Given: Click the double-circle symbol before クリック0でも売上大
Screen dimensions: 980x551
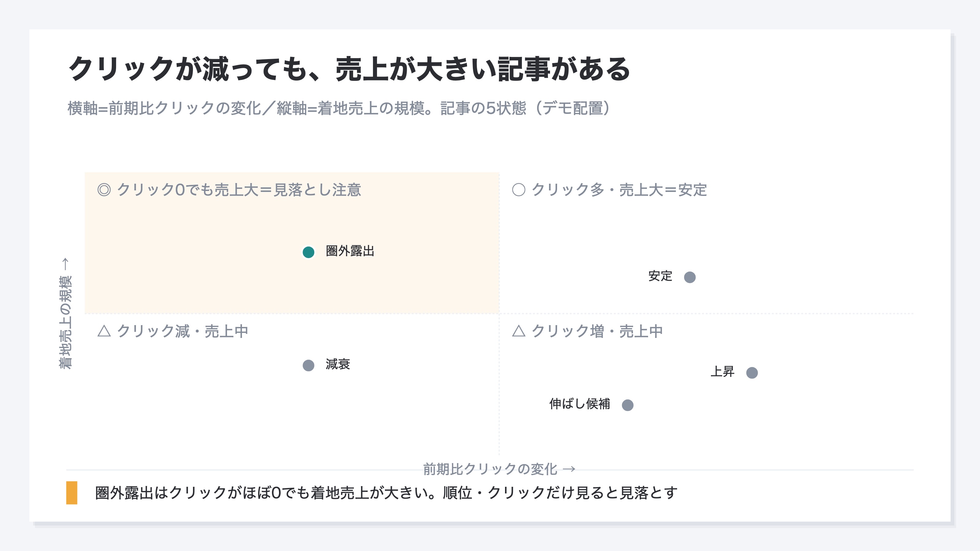Looking at the screenshot, I should coord(104,189).
